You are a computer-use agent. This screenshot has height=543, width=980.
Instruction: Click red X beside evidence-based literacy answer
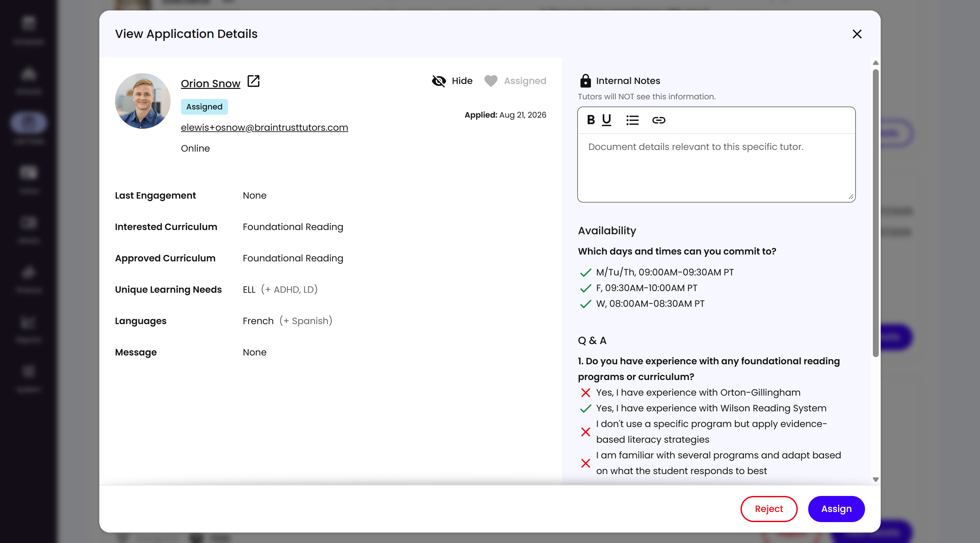[585, 432]
